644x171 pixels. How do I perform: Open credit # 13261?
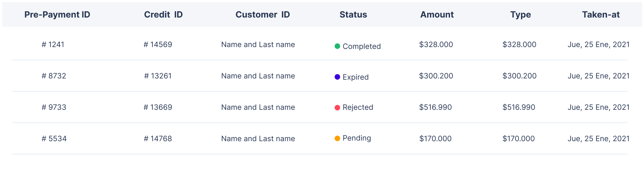click(x=158, y=76)
